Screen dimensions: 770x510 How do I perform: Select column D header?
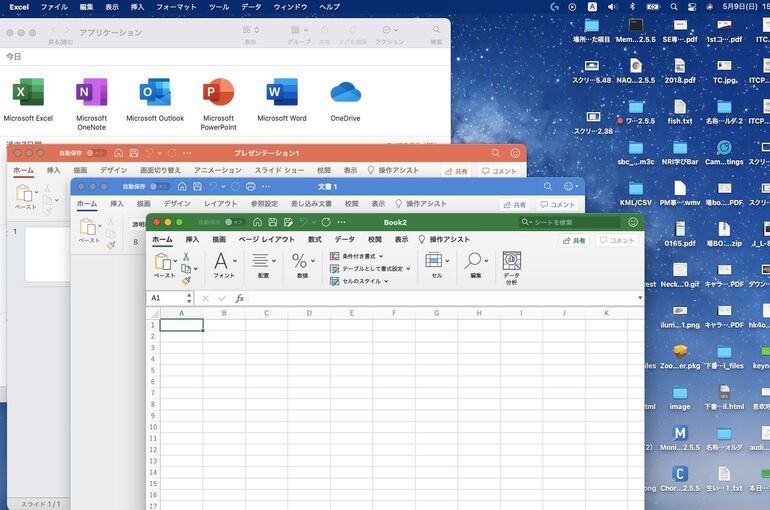pos(309,313)
